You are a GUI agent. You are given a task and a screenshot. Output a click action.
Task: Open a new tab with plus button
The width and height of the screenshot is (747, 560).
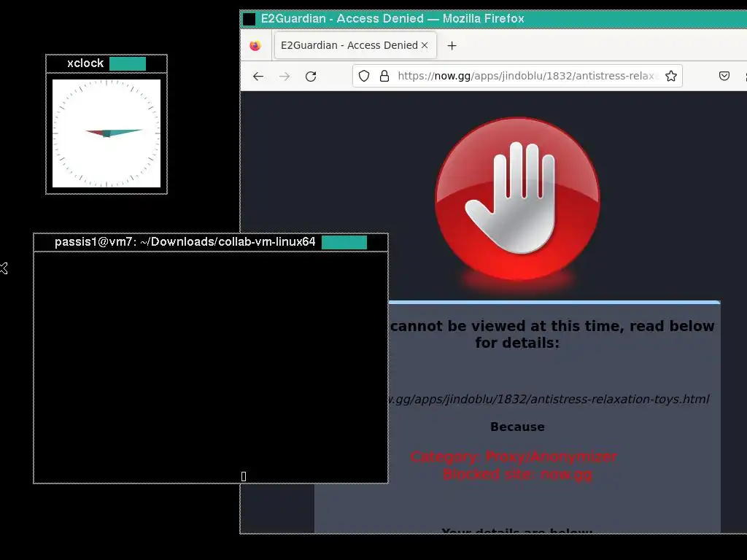point(452,45)
